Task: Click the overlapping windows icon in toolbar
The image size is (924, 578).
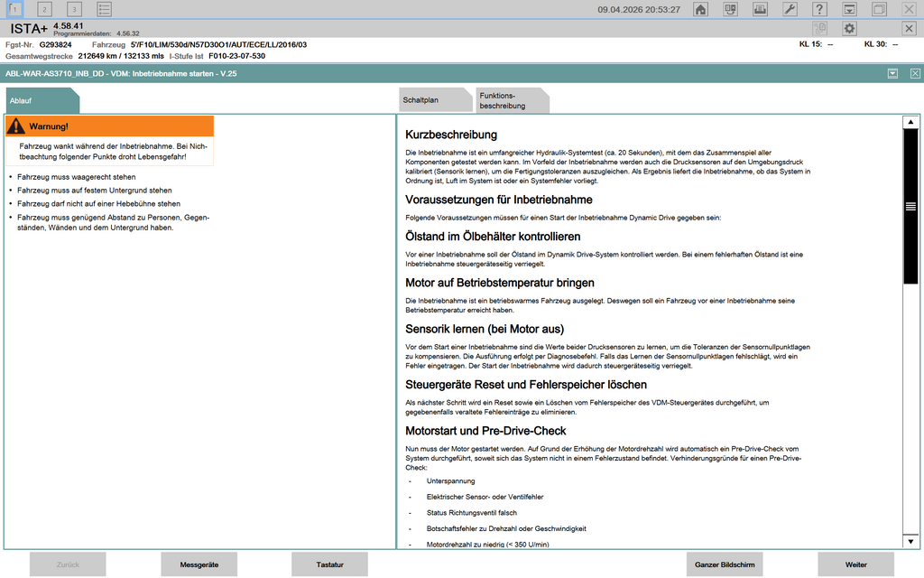Action: point(879,9)
